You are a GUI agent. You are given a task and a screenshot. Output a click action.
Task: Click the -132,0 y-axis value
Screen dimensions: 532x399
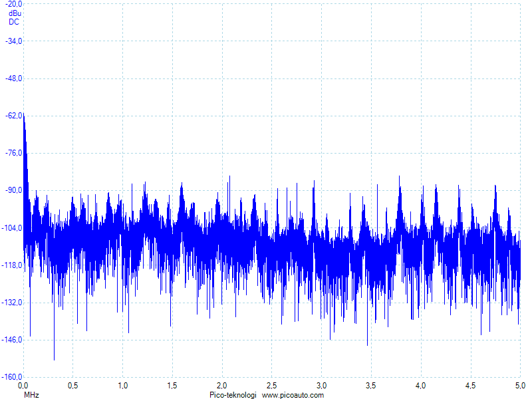[x=12, y=303]
